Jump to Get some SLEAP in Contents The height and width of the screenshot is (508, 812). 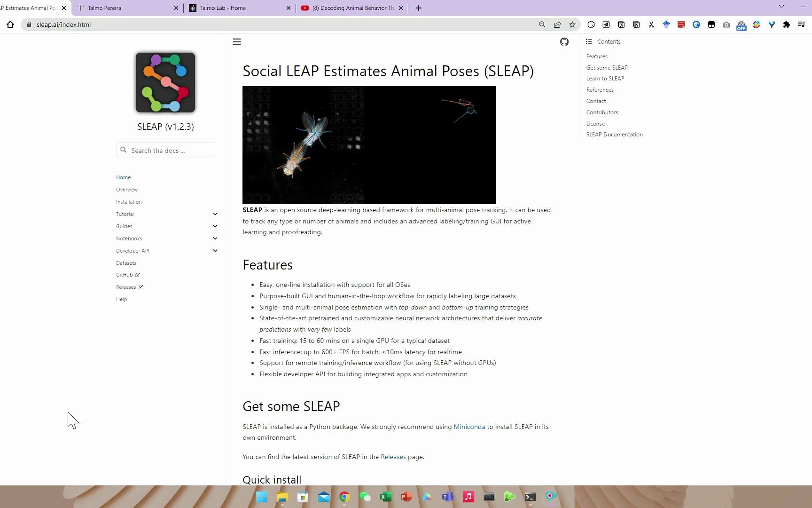click(607, 68)
